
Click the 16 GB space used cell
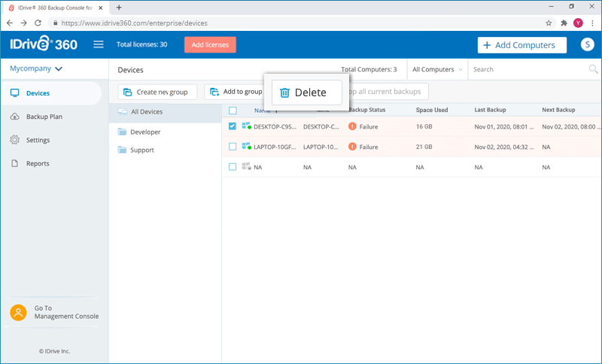[x=424, y=126]
